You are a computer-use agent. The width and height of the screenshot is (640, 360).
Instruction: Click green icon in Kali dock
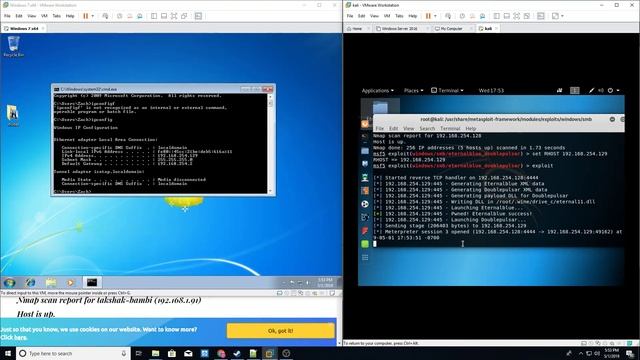point(365,244)
